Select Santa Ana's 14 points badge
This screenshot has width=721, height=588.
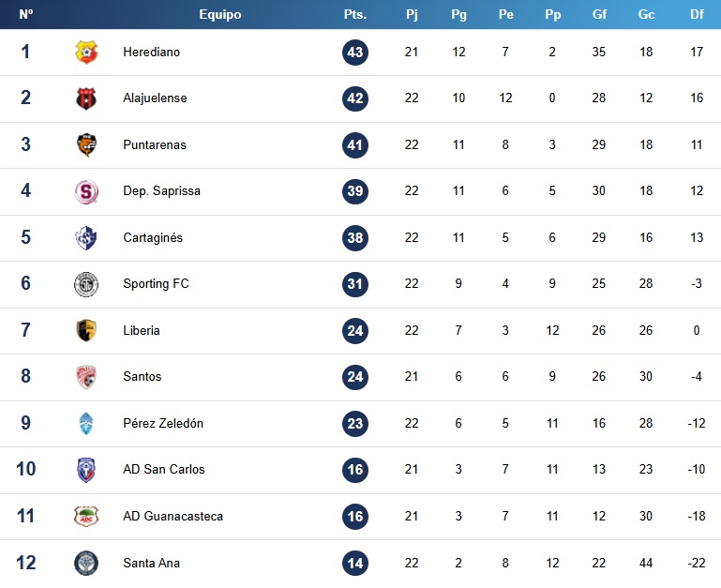355,564
